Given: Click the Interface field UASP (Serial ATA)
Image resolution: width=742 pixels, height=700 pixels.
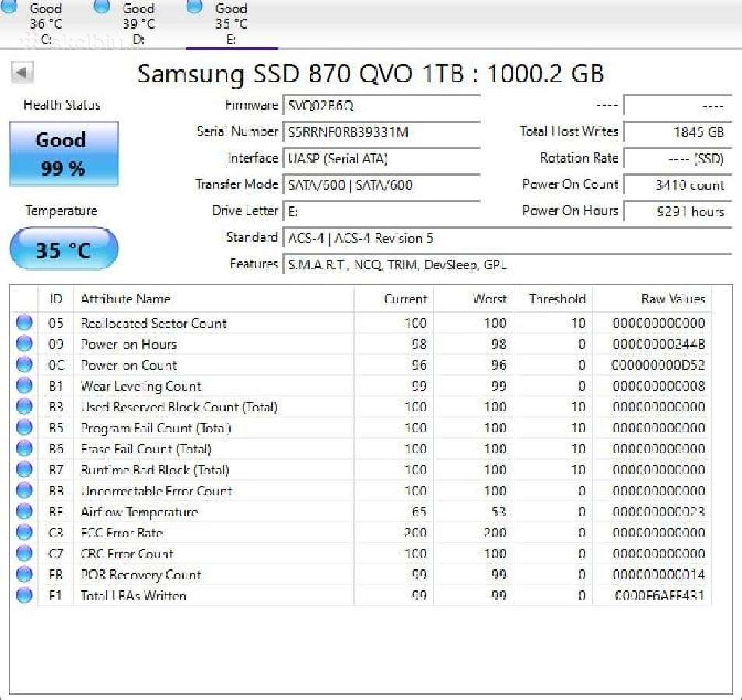Looking at the screenshot, I should click(381, 159).
